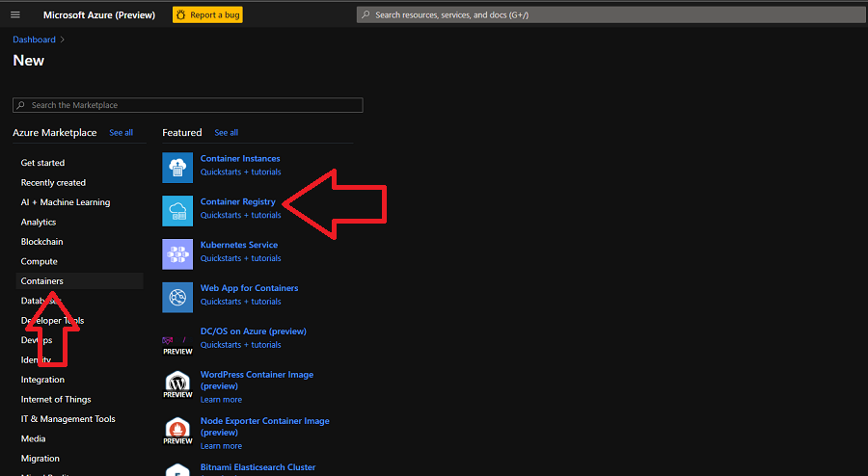Open the Internet of Things category
Screen dimensions: 868x476
coord(56,399)
